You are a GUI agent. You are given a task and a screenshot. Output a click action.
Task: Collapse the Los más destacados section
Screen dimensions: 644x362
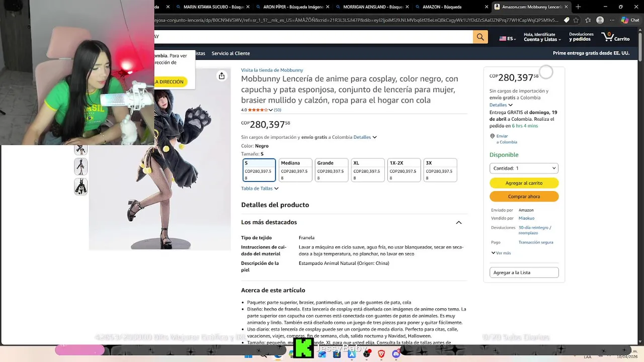458,222
